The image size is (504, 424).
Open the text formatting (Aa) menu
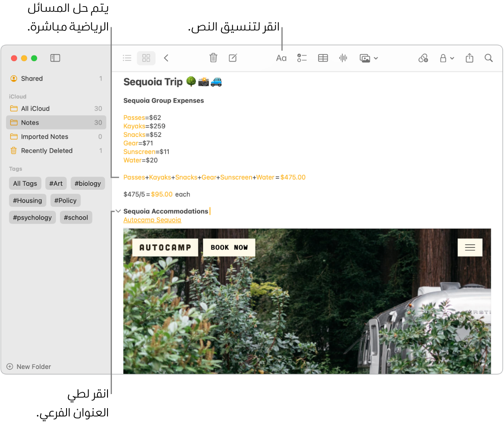[x=281, y=58]
